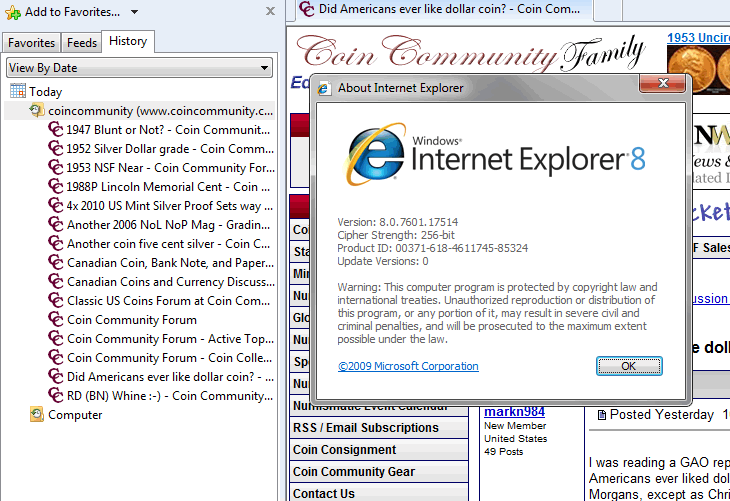
Task: Open plain 'Coin Community Forum' history entry
Action: click(132, 320)
